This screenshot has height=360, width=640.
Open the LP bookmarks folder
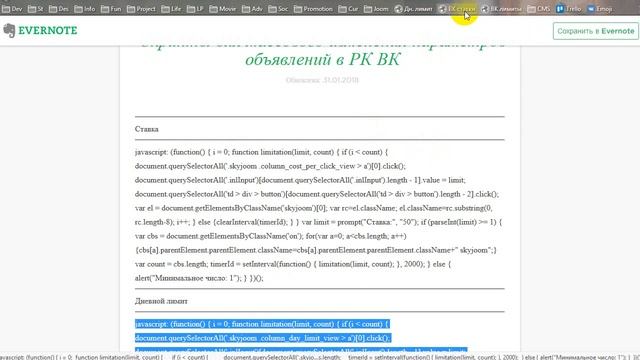(195, 9)
